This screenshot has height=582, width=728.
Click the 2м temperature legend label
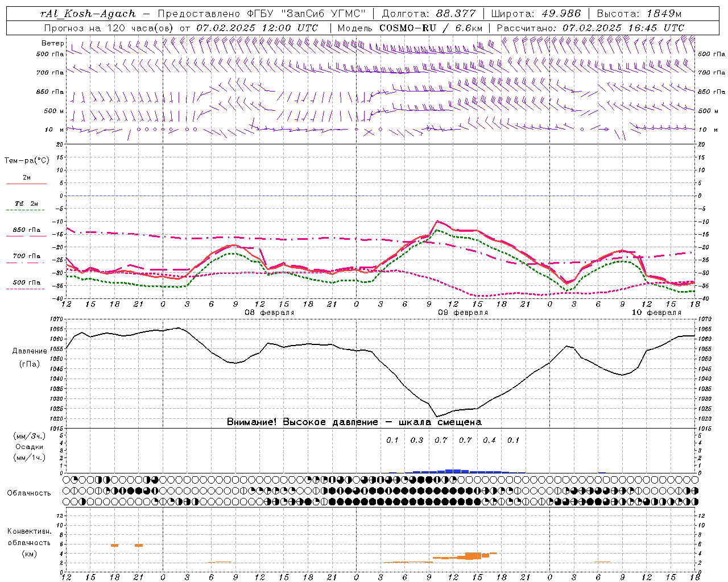coord(27,178)
